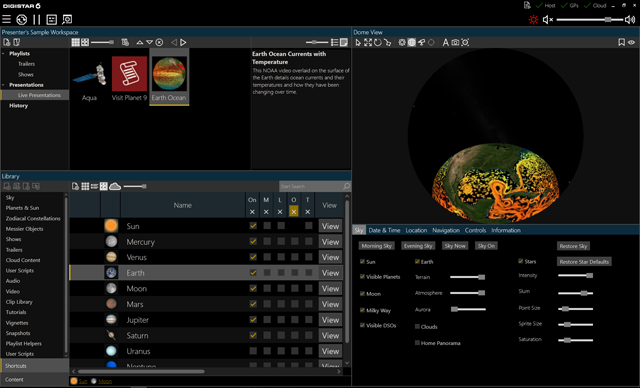Toggle the Mercury On checkbox

253,242
